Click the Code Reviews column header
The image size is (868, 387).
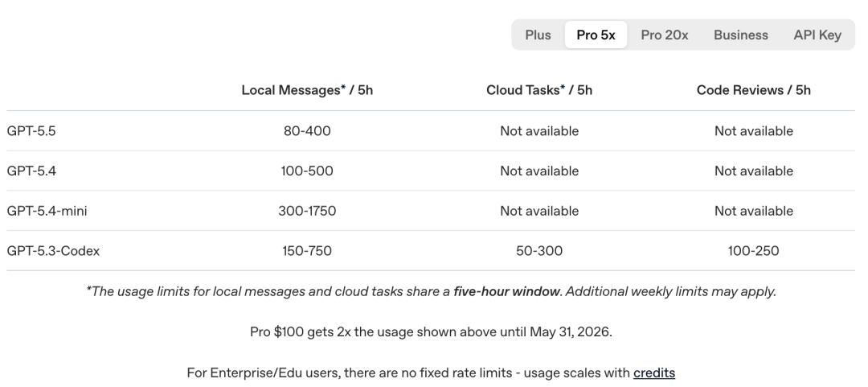753,90
